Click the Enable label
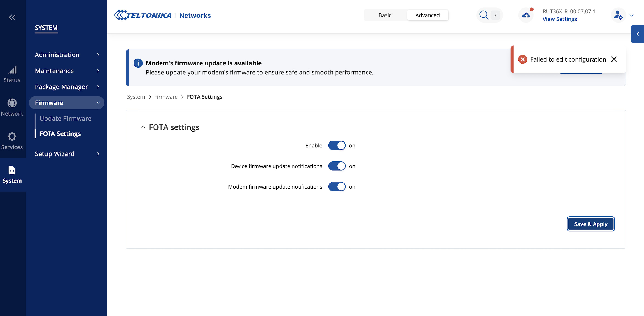 pyautogui.click(x=314, y=145)
